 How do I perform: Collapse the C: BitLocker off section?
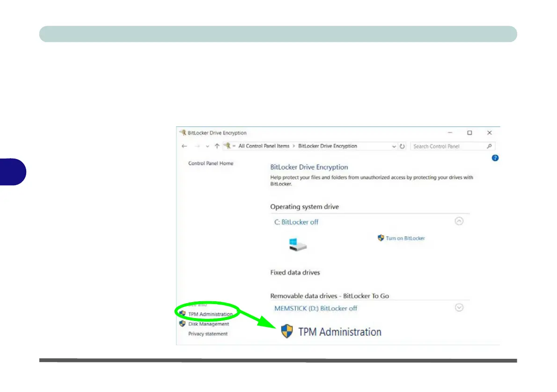pos(459,221)
